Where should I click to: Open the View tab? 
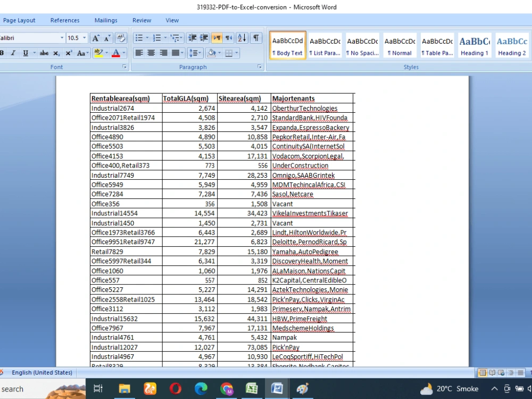[x=172, y=20]
